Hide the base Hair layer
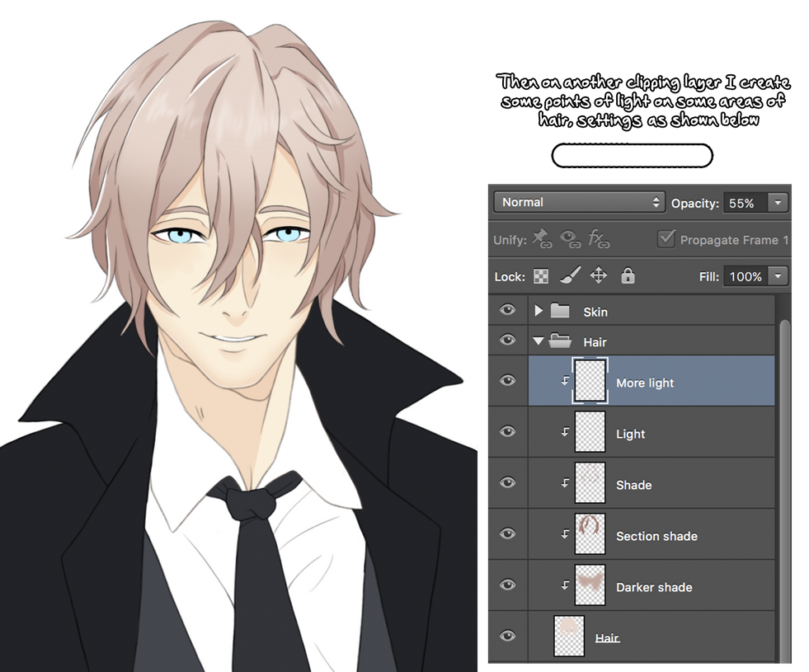809x672 pixels. tap(508, 636)
